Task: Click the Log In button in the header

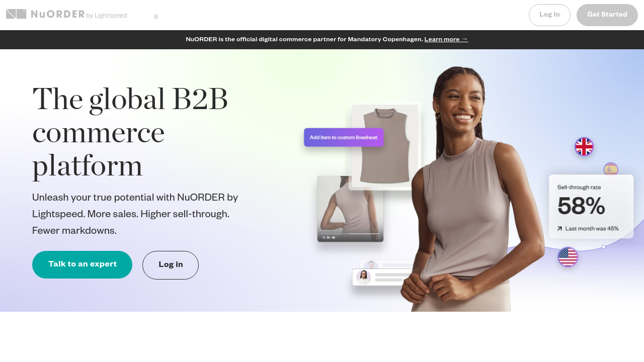Action: [x=549, y=15]
